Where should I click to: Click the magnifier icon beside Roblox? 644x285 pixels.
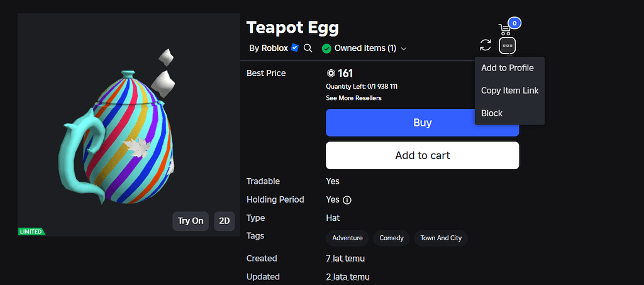tap(308, 48)
